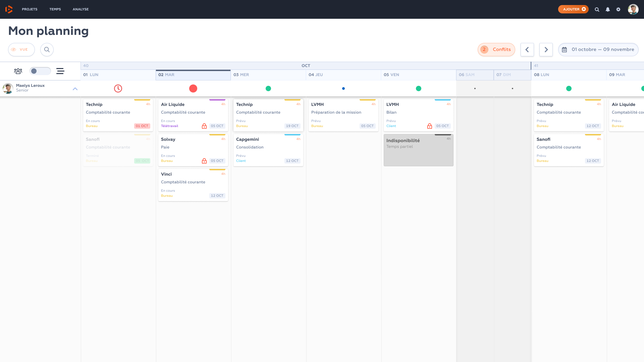Click the team group icon

pyautogui.click(x=18, y=71)
